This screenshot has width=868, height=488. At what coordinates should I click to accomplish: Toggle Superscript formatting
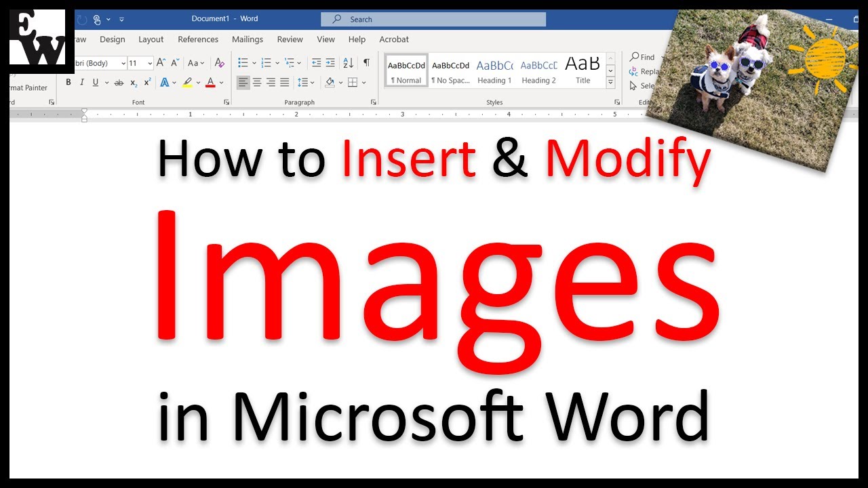[x=147, y=83]
